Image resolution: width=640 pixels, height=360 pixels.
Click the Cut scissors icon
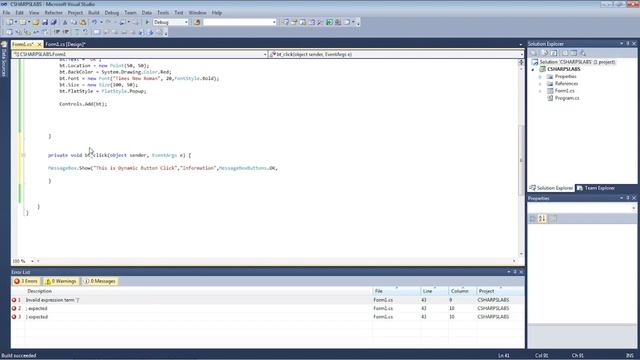(65, 22)
